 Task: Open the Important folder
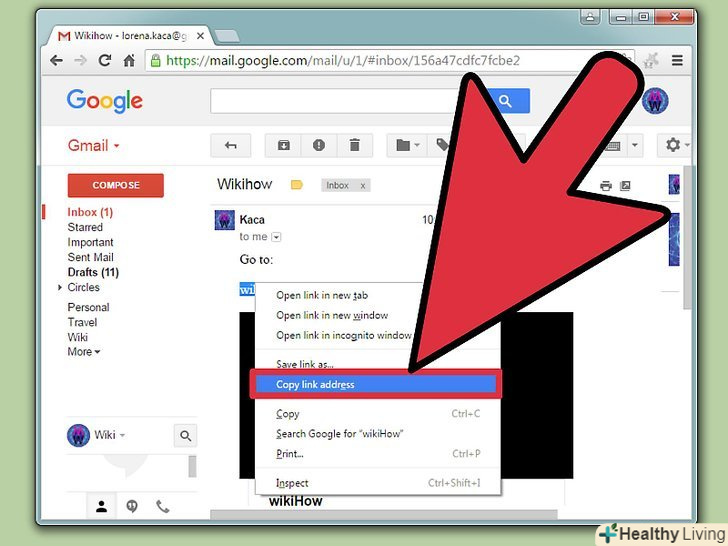click(x=90, y=242)
